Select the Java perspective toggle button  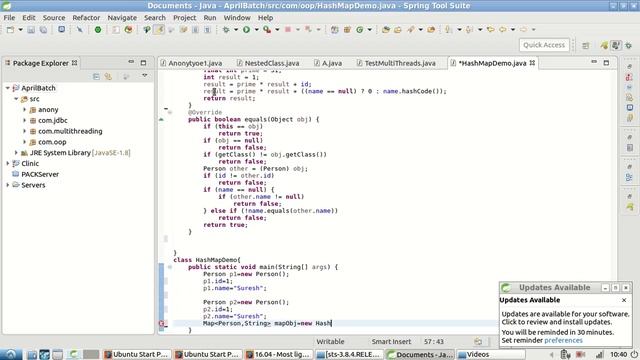click(616, 45)
